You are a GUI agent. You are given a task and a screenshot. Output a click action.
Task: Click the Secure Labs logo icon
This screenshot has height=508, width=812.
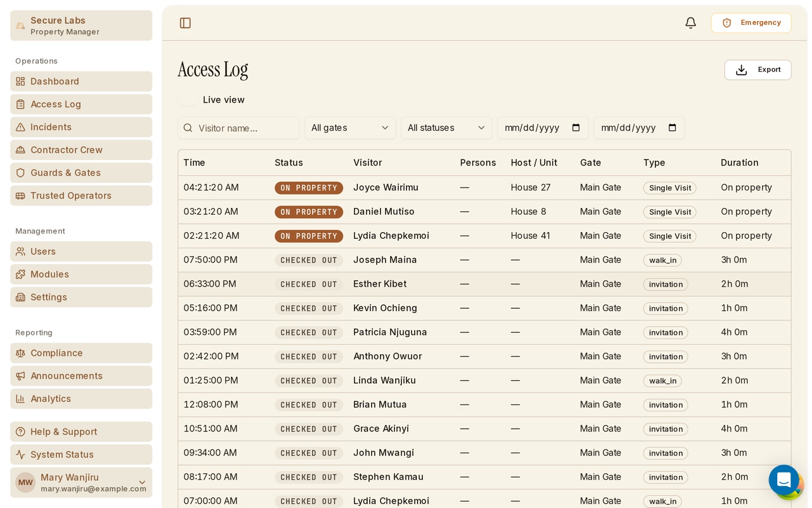(20, 26)
